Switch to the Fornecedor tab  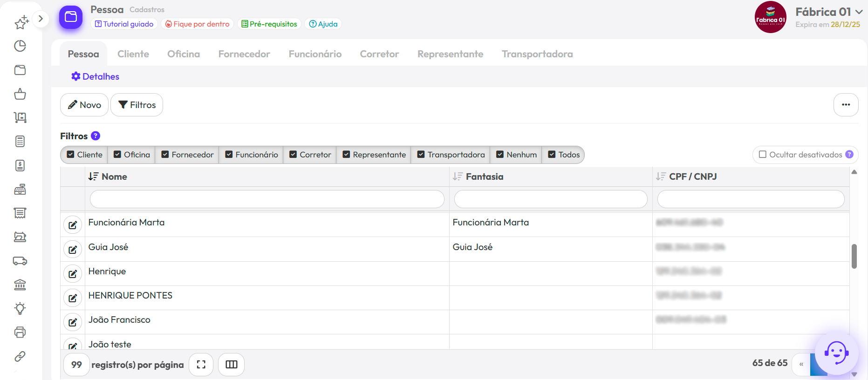[244, 54]
